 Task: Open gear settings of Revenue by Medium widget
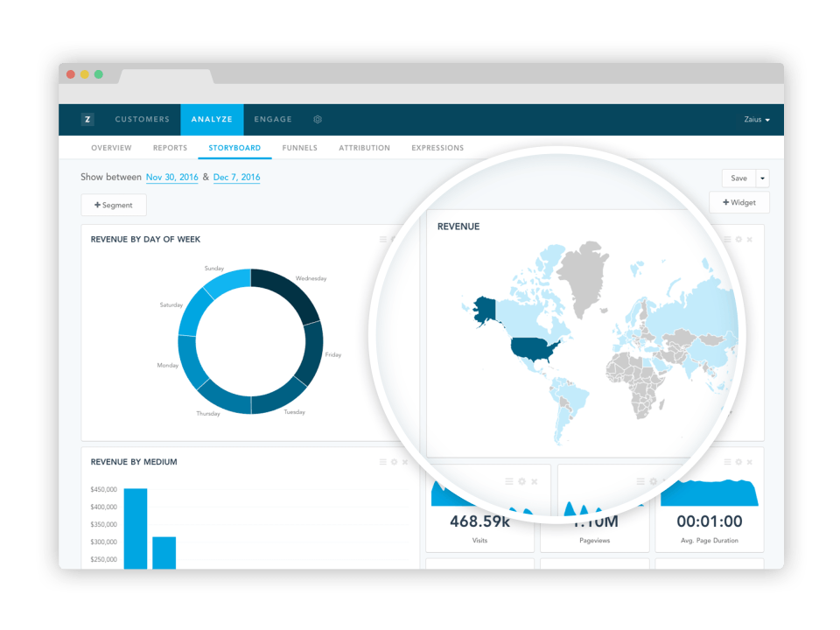[395, 462]
